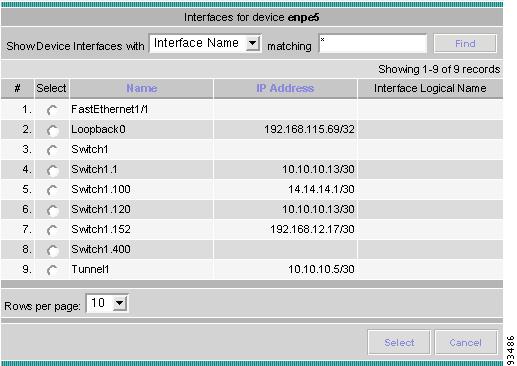Select the FastEthernet1/1 radio button

point(52,110)
